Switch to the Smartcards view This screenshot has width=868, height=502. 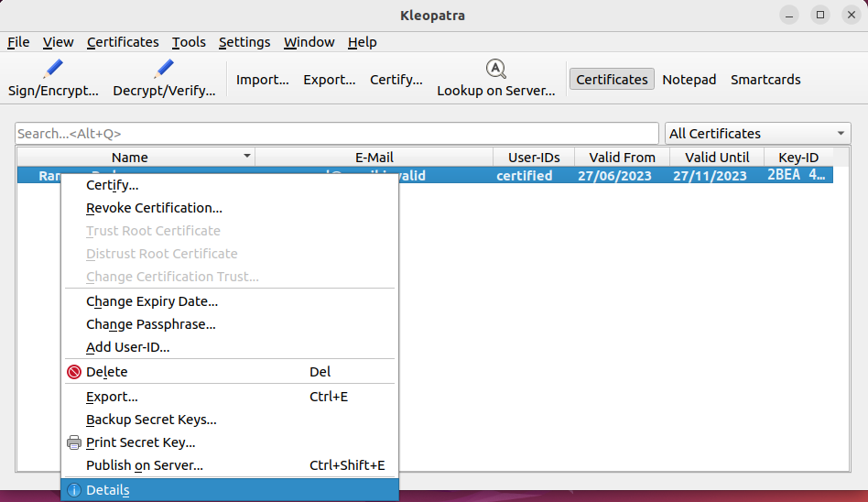tap(765, 79)
